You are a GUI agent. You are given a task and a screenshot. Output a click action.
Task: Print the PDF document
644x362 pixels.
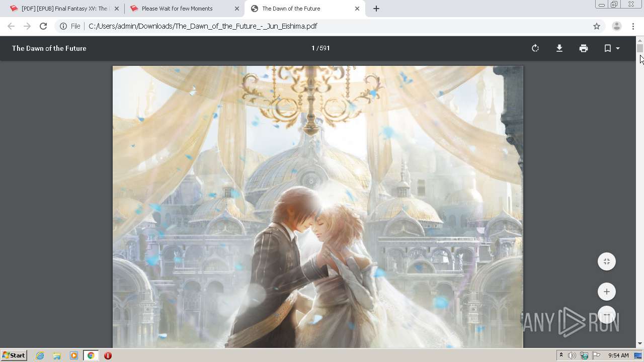pos(584,48)
